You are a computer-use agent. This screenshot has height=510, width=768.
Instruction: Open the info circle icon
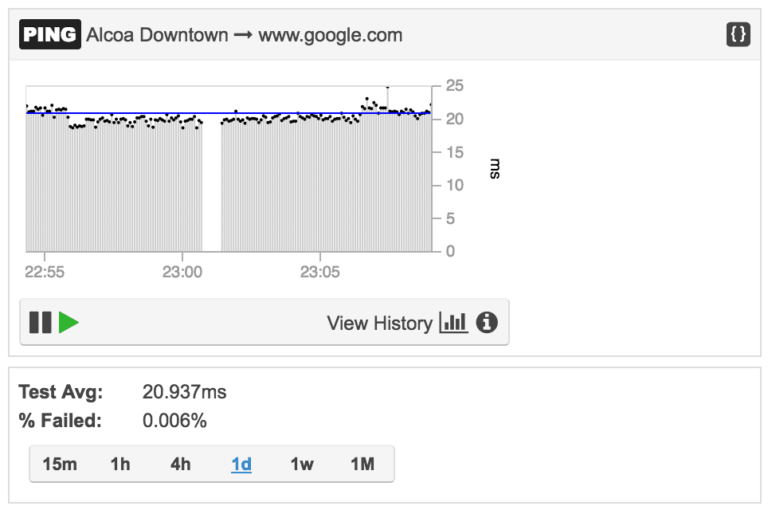click(x=487, y=323)
